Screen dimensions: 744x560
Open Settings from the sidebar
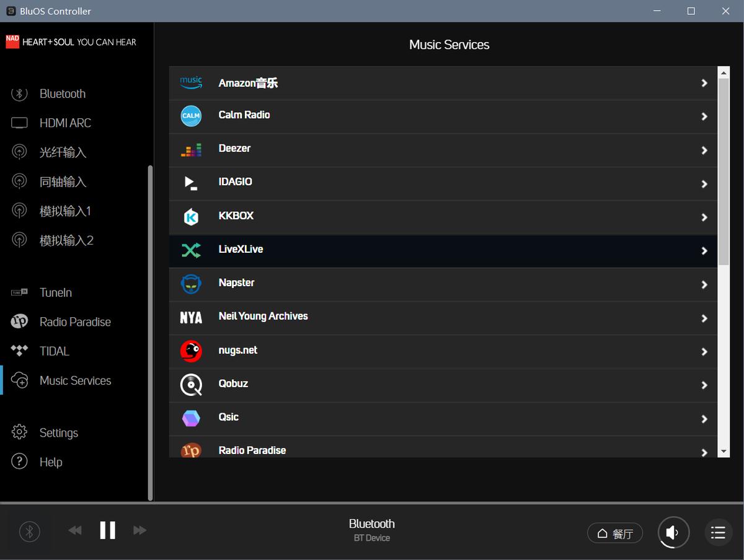point(59,432)
